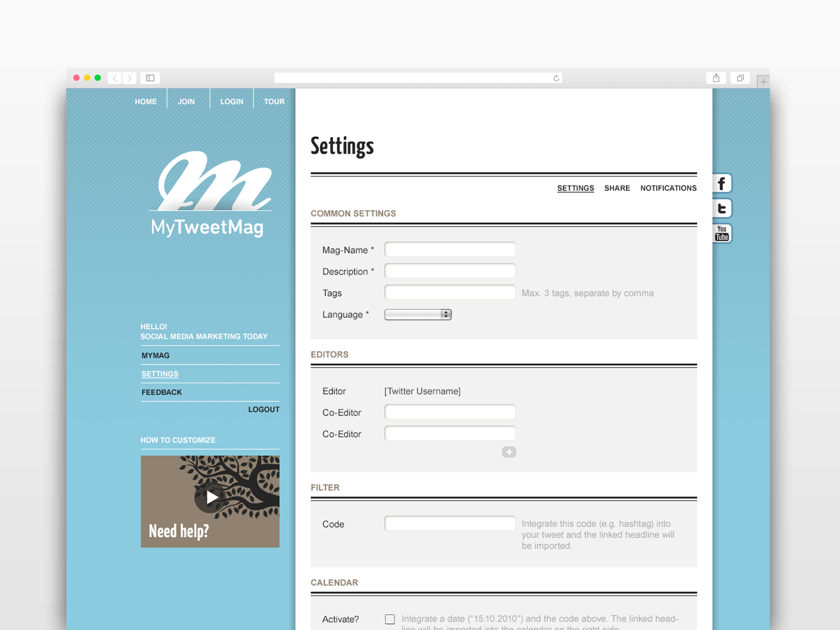Open the Language dropdown
Screen dimensions: 840x630
point(418,314)
